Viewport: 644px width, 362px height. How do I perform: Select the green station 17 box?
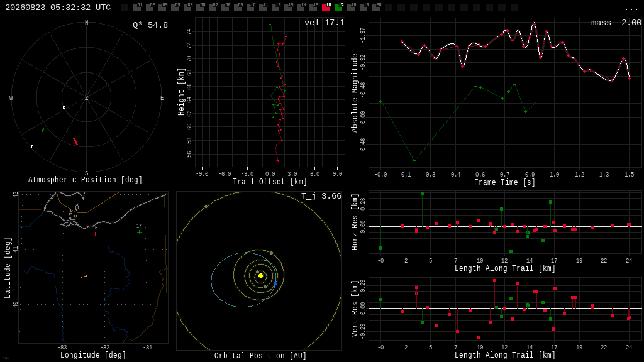pyautogui.click(x=338, y=8)
